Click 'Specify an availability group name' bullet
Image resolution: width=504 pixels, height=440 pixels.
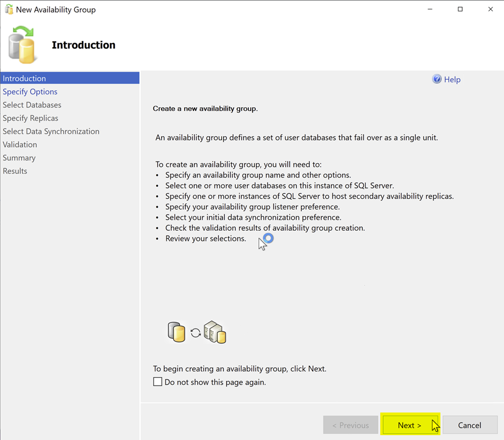(x=258, y=175)
